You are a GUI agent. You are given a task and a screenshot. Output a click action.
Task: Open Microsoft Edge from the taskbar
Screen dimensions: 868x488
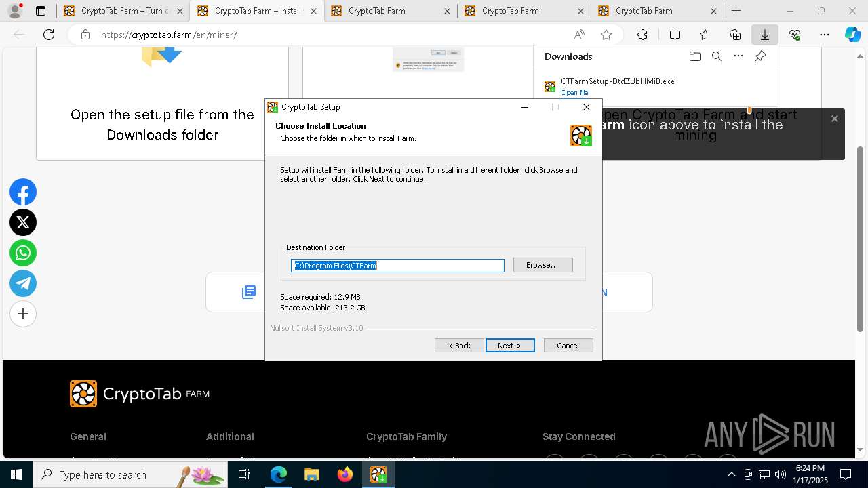click(279, 474)
